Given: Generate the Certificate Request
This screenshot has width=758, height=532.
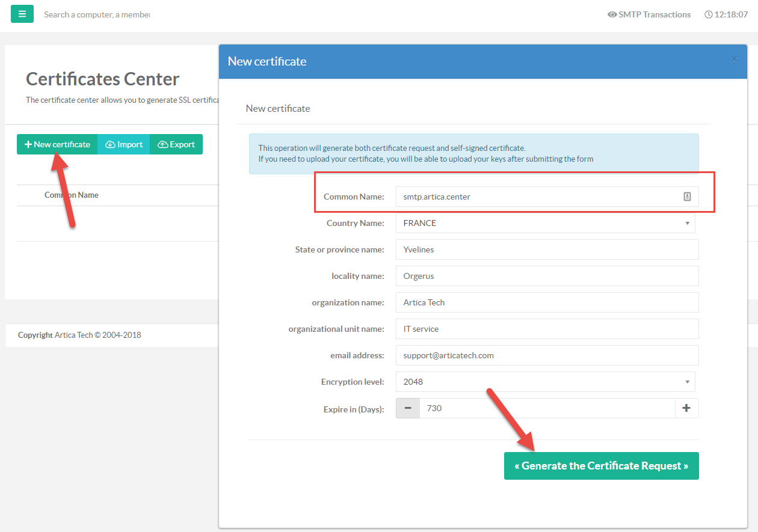Looking at the screenshot, I should 601,466.
